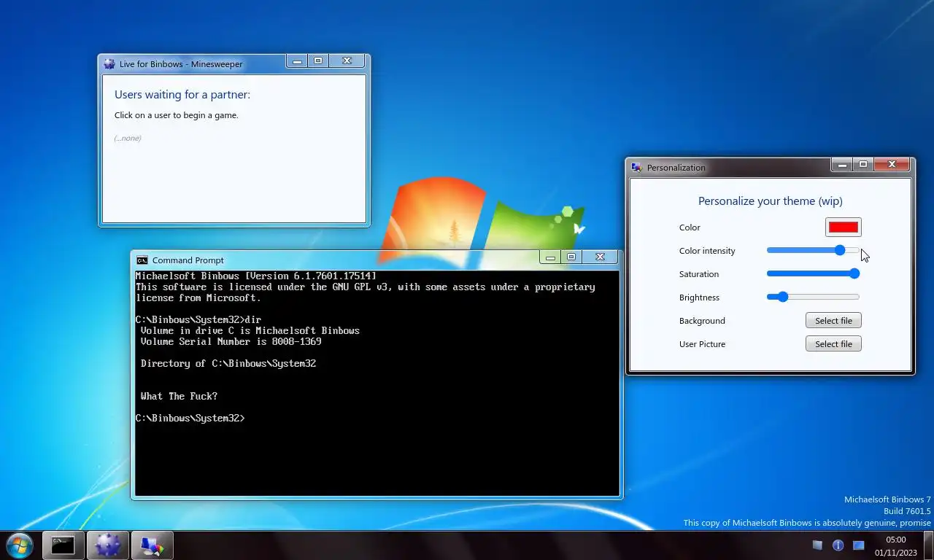934x560 pixels.
Task: Click Select file for User Picture
Action: pos(833,344)
